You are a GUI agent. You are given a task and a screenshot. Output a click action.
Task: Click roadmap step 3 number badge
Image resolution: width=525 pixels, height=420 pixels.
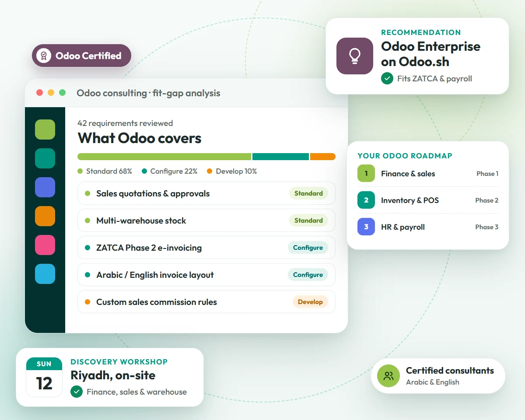(366, 227)
